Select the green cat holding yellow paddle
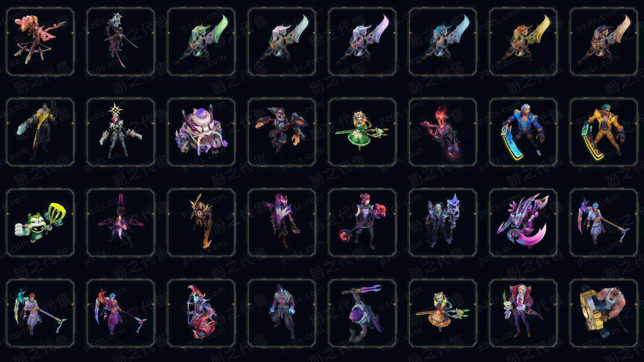This screenshot has height=362, width=644. tap(40, 223)
